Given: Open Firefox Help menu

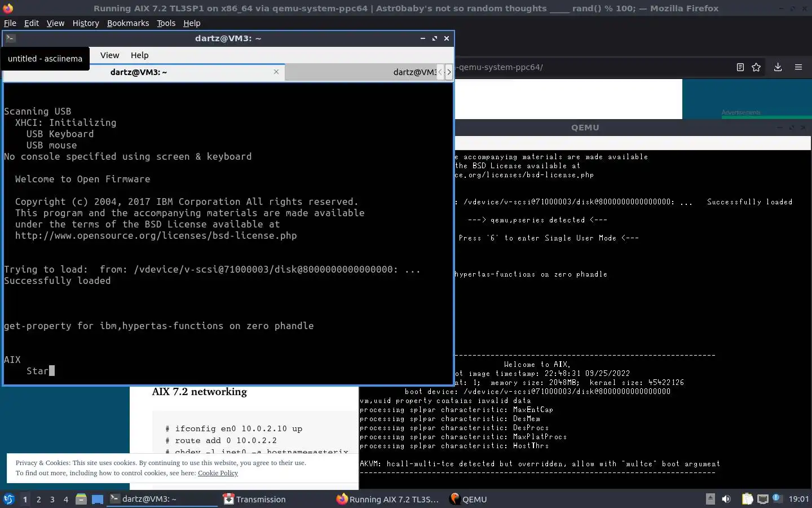Looking at the screenshot, I should (192, 23).
